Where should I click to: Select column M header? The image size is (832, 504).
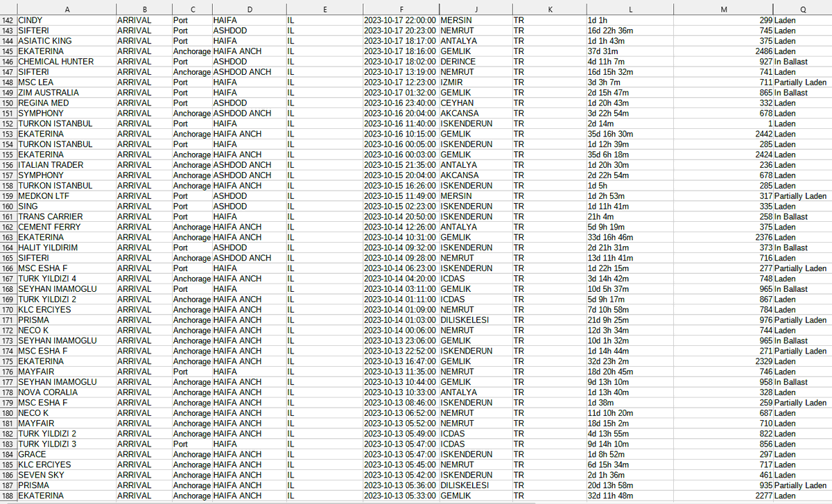(x=724, y=9)
